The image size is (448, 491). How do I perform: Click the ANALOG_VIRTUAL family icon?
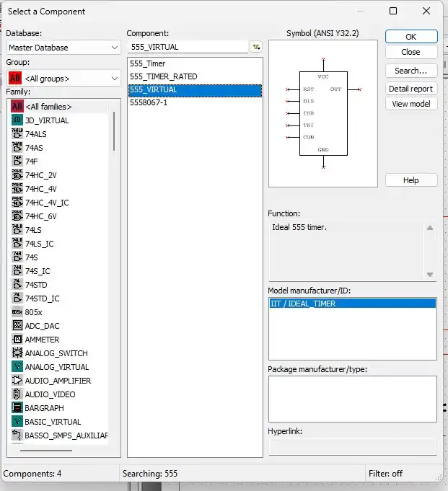tap(17, 367)
